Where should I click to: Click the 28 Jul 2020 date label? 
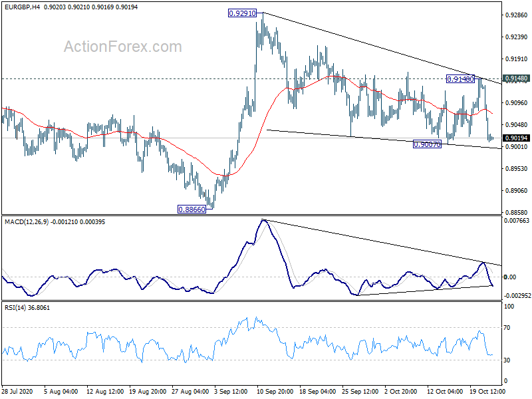tap(17, 391)
